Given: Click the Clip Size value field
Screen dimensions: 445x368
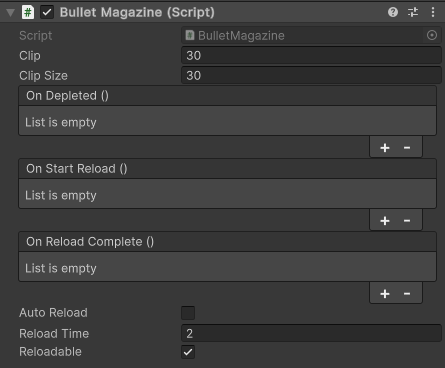Looking at the screenshot, I should click(x=311, y=75).
